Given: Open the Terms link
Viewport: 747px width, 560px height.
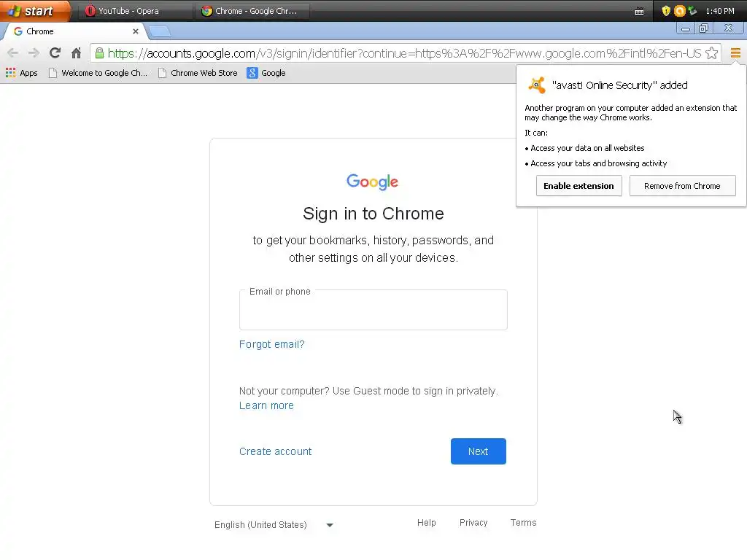Looking at the screenshot, I should [524, 523].
